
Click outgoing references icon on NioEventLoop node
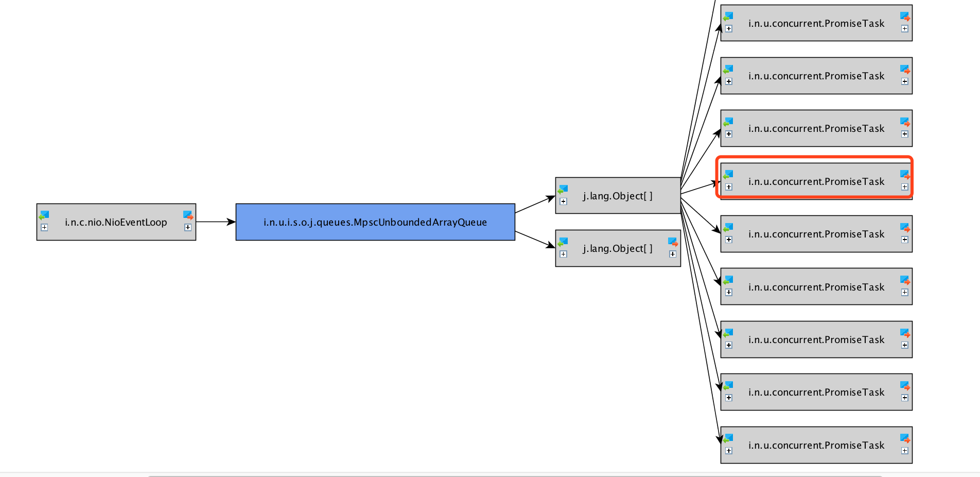[188, 215]
